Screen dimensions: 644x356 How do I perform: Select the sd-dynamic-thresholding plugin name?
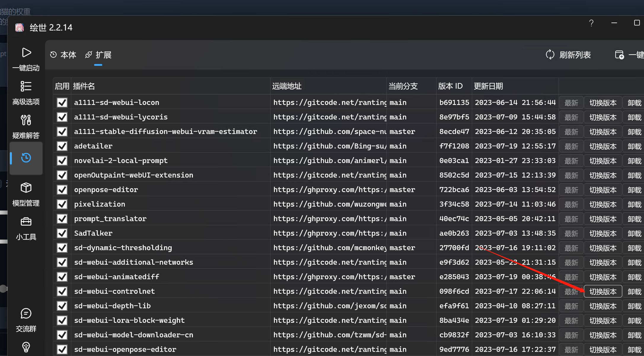tap(123, 248)
